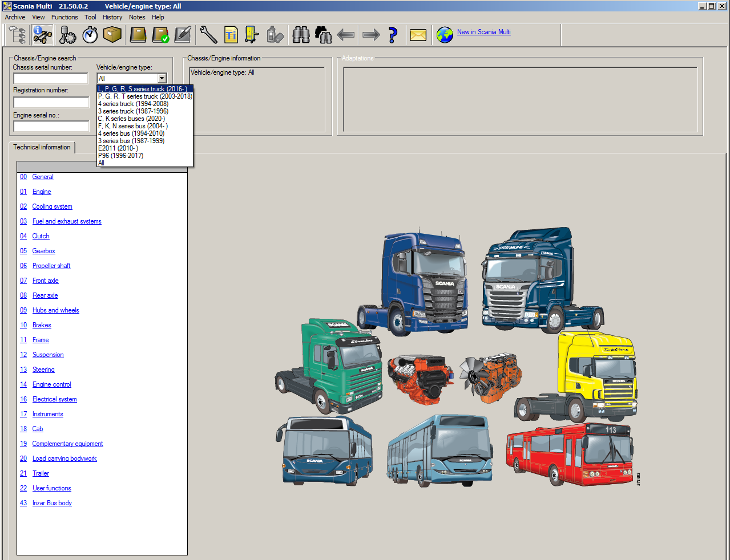Click the right arrow forward icon
This screenshot has width=730, height=560.
[371, 35]
